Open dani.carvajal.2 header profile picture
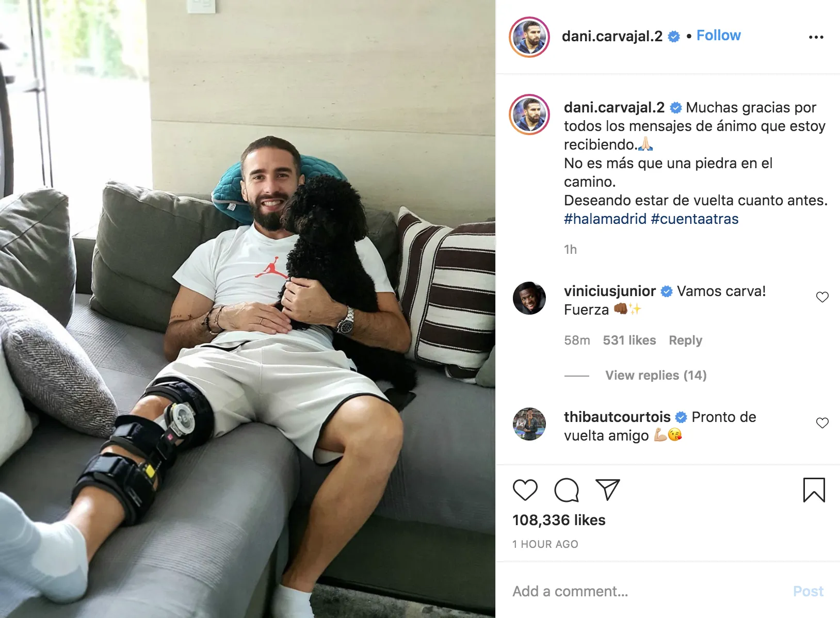840x618 pixels. pyautogui.click(x=529, y=37)
